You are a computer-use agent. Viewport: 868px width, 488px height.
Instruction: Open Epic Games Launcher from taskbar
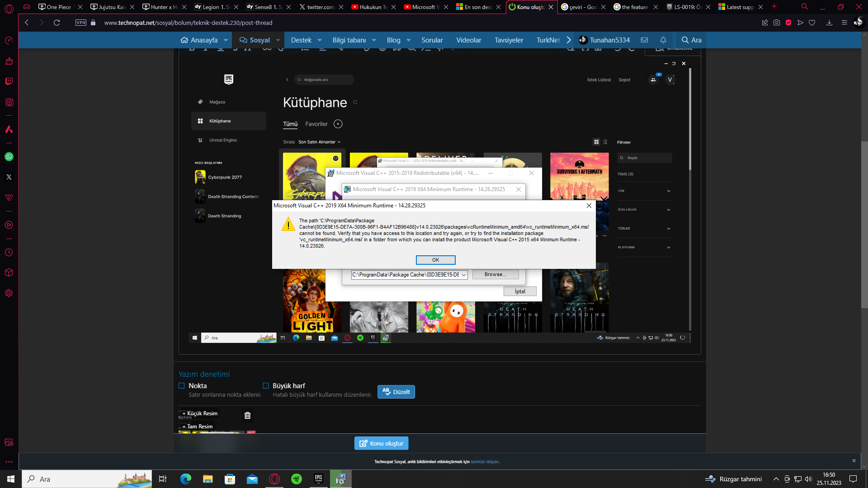pyautogui.click(x=319, y=479)
